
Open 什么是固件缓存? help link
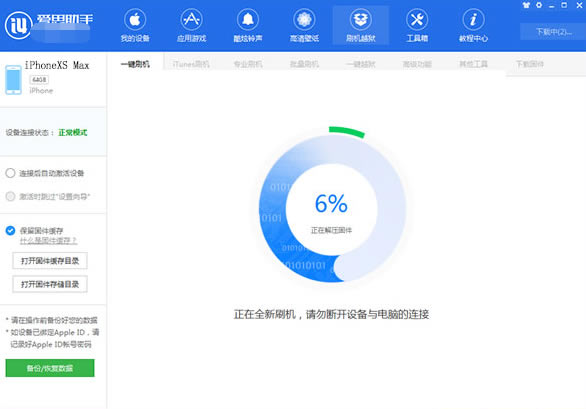pos(49,240)
